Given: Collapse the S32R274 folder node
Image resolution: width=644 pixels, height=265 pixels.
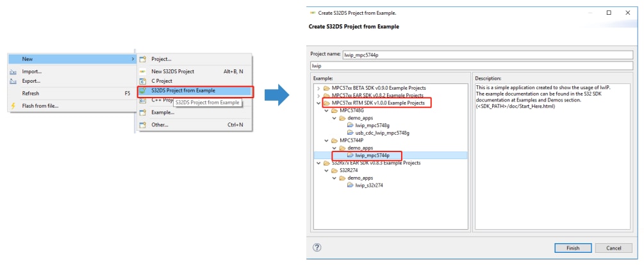Looking at the screenshot, I should pyautogui.click(x=326, y=170).
